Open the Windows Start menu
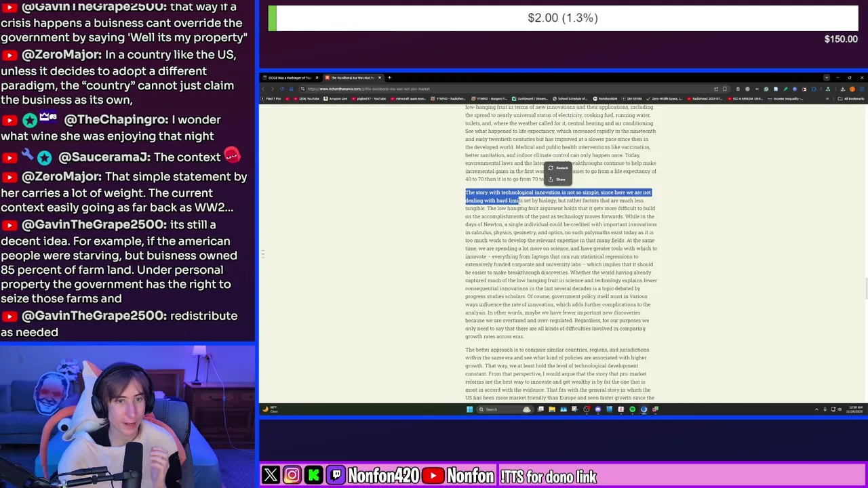868x488 pixels. tap(469, 409)
